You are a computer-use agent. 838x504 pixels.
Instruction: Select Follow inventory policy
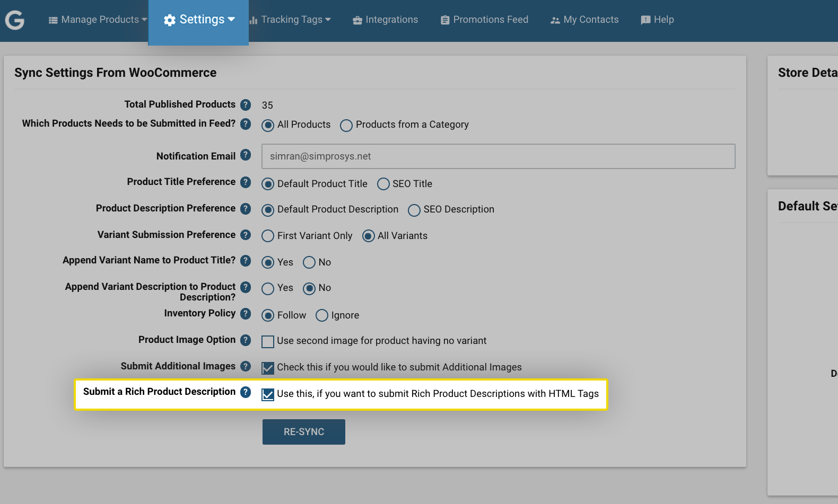pyautogui.click(x=268, y=315)
